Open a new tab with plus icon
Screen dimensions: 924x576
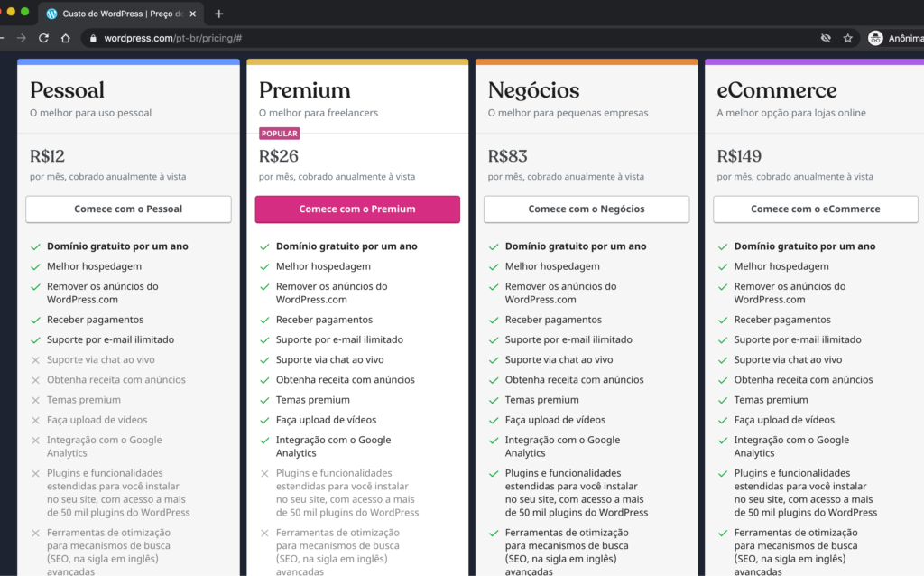click(218, 14)
